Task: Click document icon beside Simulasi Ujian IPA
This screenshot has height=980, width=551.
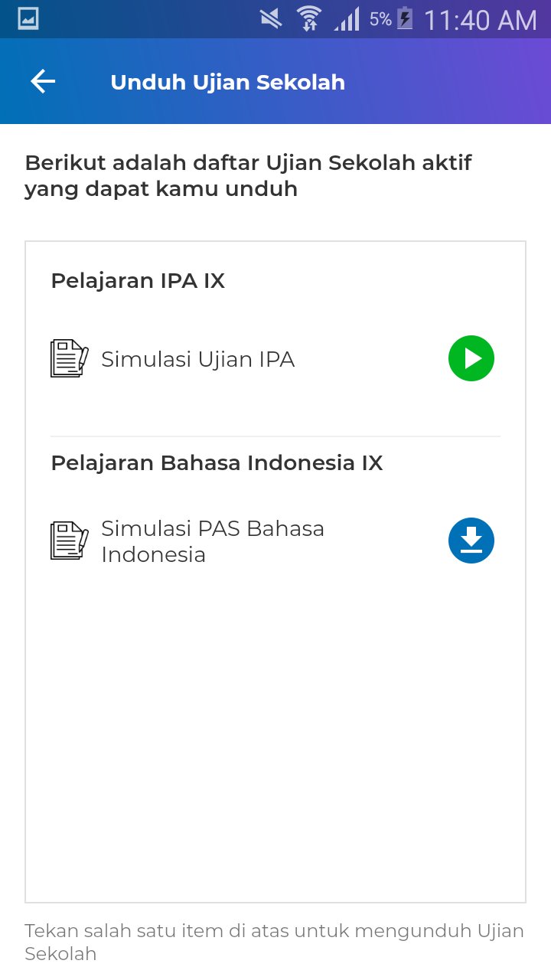Action: [69, 358]
